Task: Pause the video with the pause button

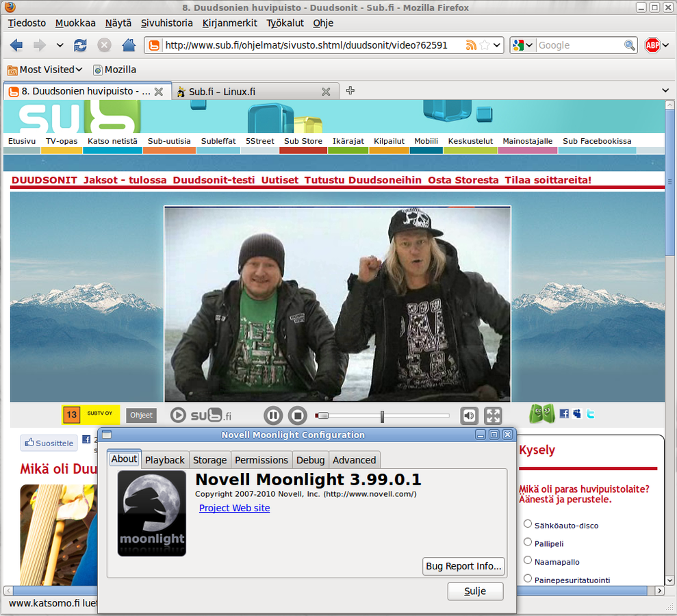Action: [273, 415]
